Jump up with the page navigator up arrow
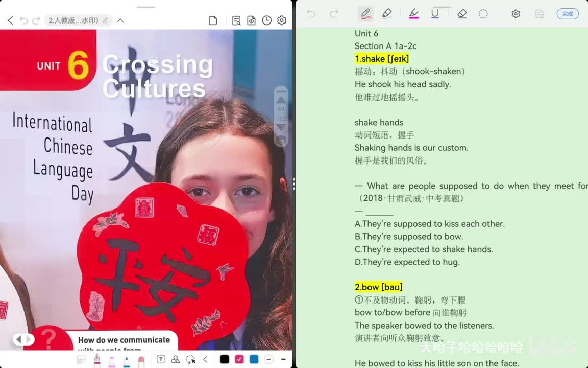 pyautogui.click(x=281, y=100)
